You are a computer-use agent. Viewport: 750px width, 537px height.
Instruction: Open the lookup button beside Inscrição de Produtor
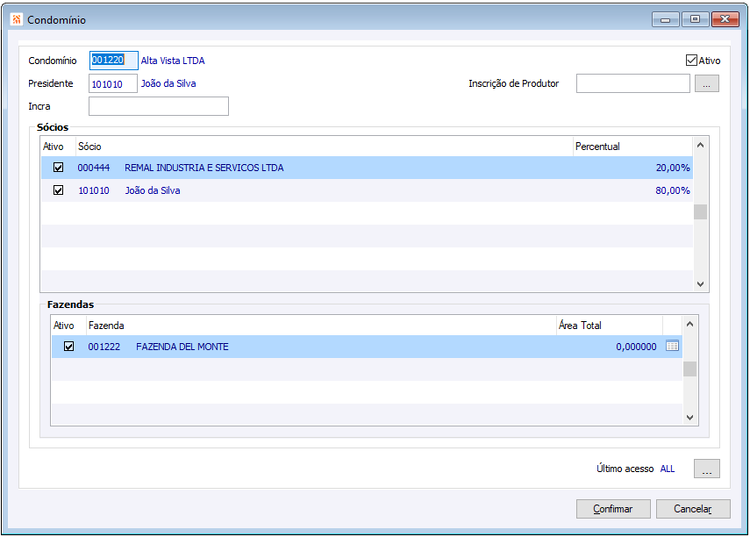point(706,84)
